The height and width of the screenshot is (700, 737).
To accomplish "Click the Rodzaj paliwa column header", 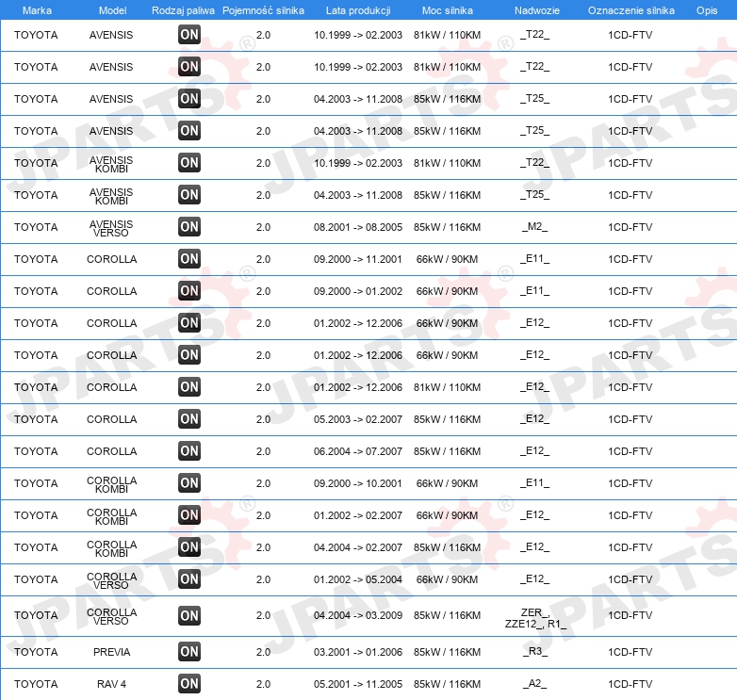I will (183, 10).
